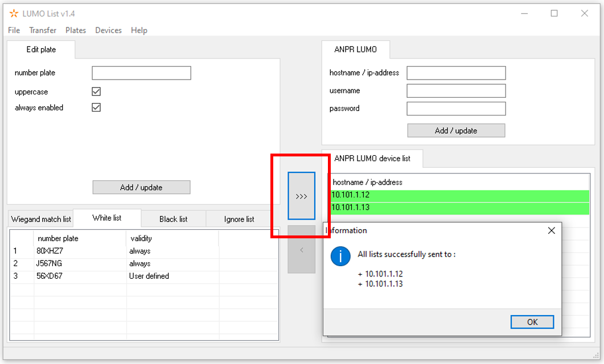The width and height of the screenshot is (604, 364).
Task: Click OK in the Information dialog
Action: coord(532,322)
